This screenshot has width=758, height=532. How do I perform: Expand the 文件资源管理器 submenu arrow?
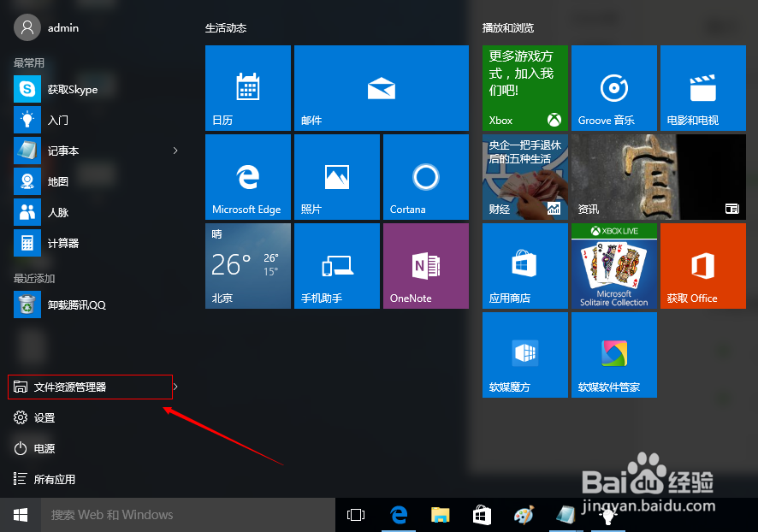tap(175, 387)
